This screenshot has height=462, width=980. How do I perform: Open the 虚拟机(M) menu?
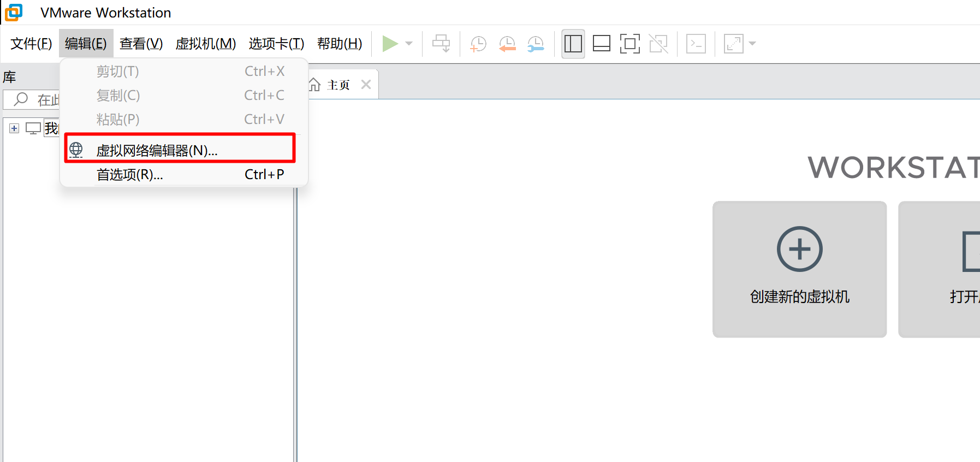coord(205,44)
